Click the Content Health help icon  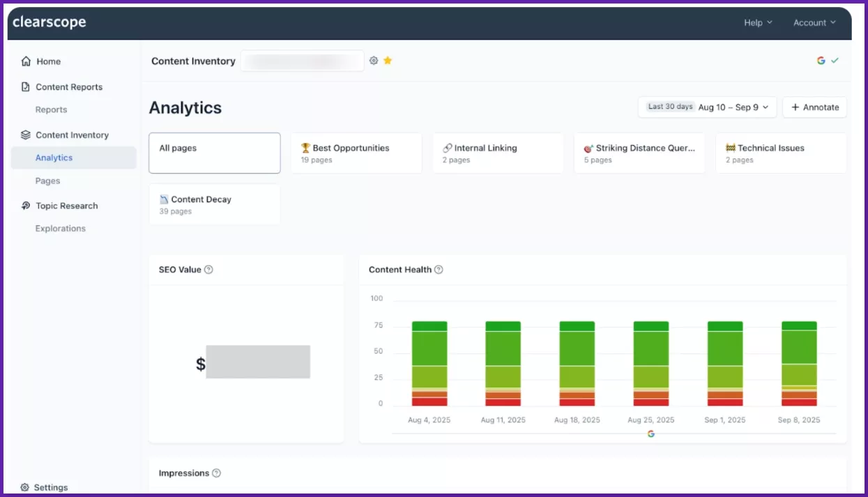[x=438, y=269]
